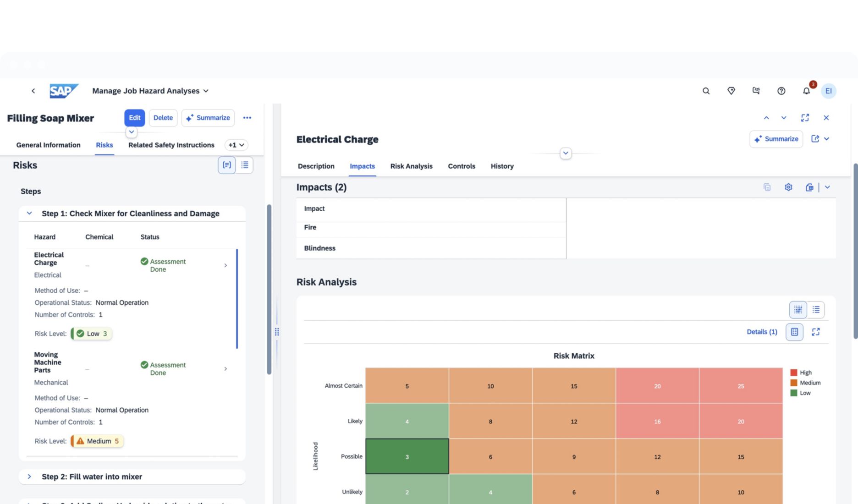858x504 pixels.
Task: Open the help question mark icon
Action: (781, 91)
